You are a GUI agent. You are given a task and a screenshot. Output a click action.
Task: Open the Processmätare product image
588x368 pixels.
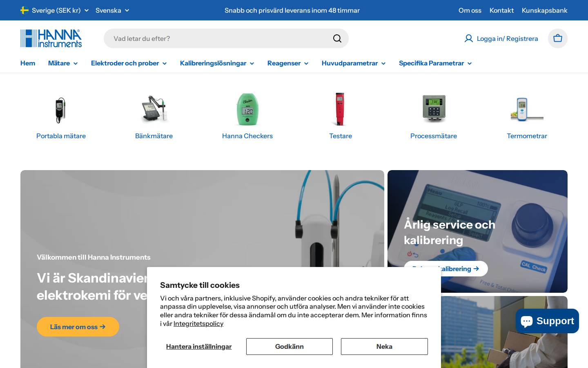tap(434, 110)
